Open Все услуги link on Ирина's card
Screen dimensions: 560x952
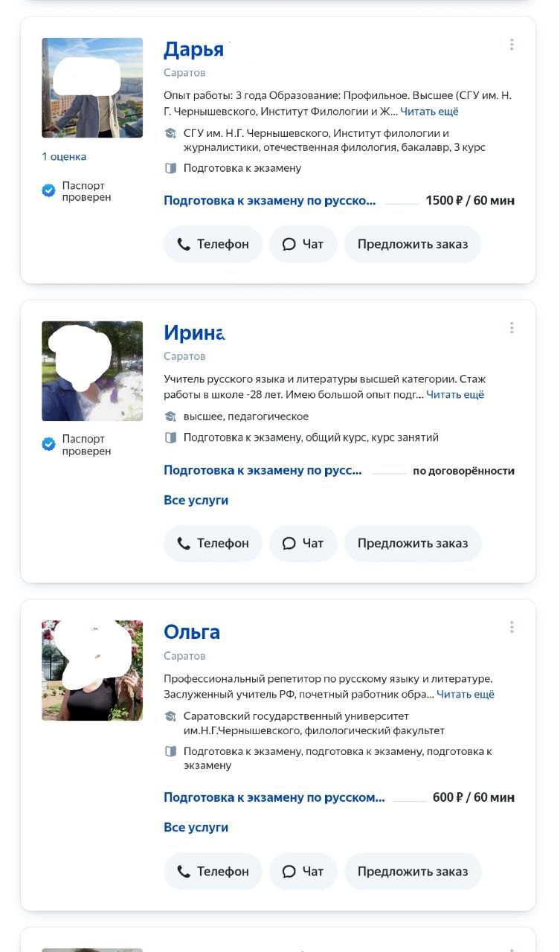tap(196, 501)
